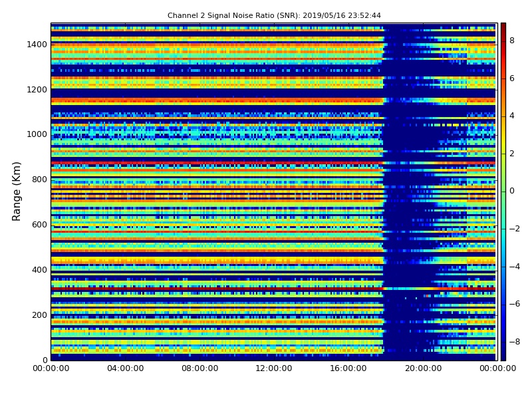Select the 400 range tick label
This screenshot has width=532, height=399.
click(39, 270)
